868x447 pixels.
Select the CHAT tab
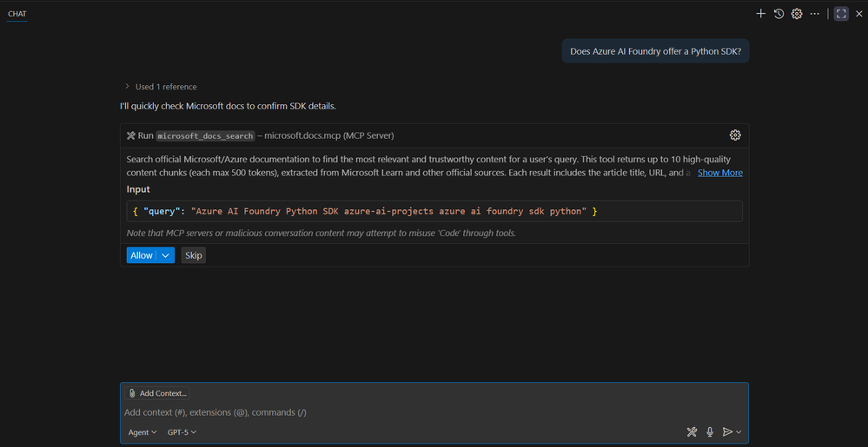[x=17, y=14]
